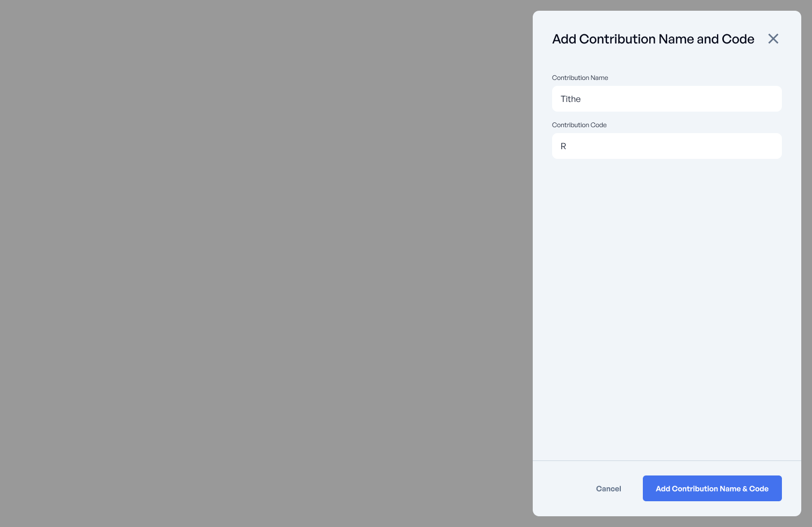Click the word "Code" in the dialog heading
This screenshot has height=527, width=812.
(738, 39)
